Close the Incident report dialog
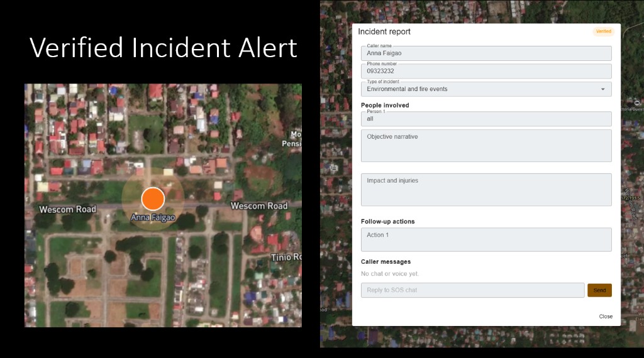644x358 pixels. click(606, 316)
